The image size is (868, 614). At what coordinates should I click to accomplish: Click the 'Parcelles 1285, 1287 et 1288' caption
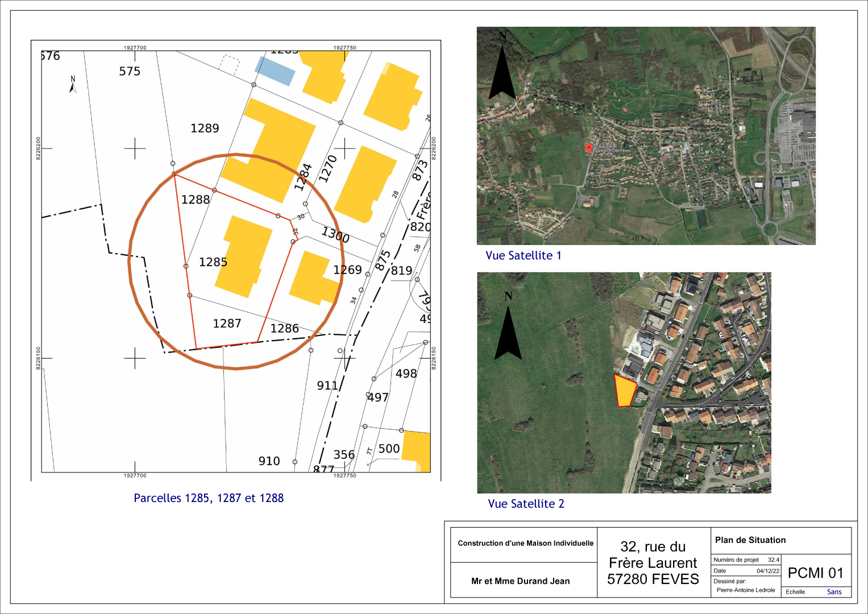209,498
